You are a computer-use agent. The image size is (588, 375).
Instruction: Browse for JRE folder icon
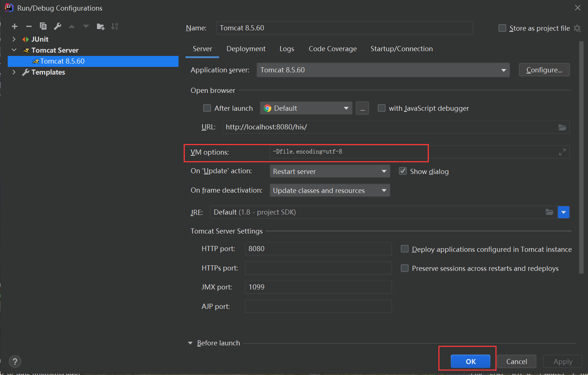point(550,212)
